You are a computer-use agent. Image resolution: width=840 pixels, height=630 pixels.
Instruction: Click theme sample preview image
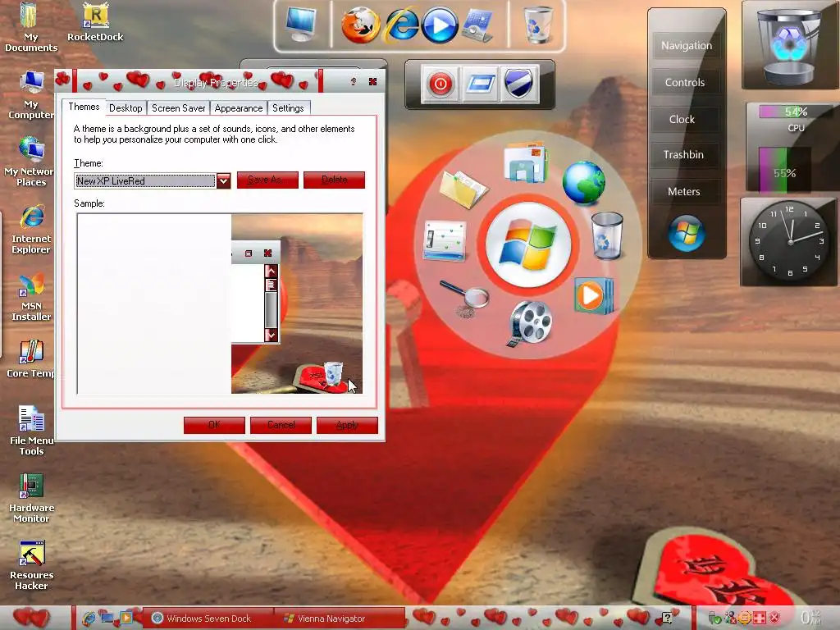coord(220,304)
